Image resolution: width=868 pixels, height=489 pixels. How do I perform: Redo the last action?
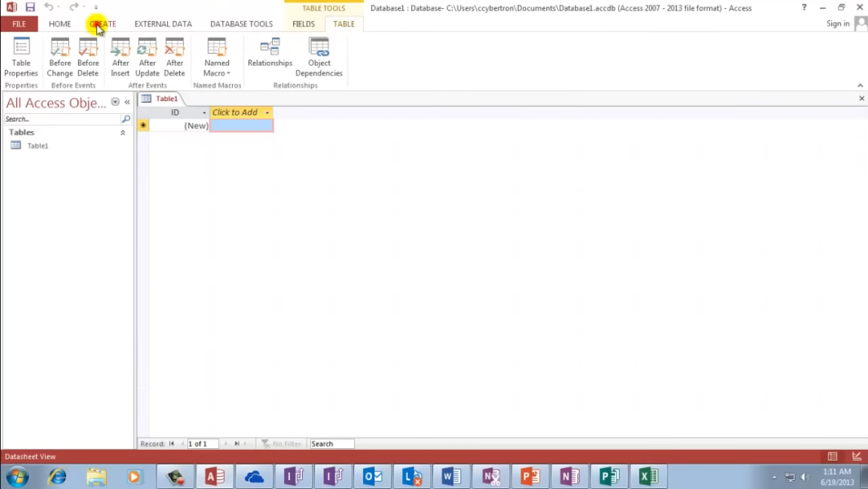click(x=73, y=7)
